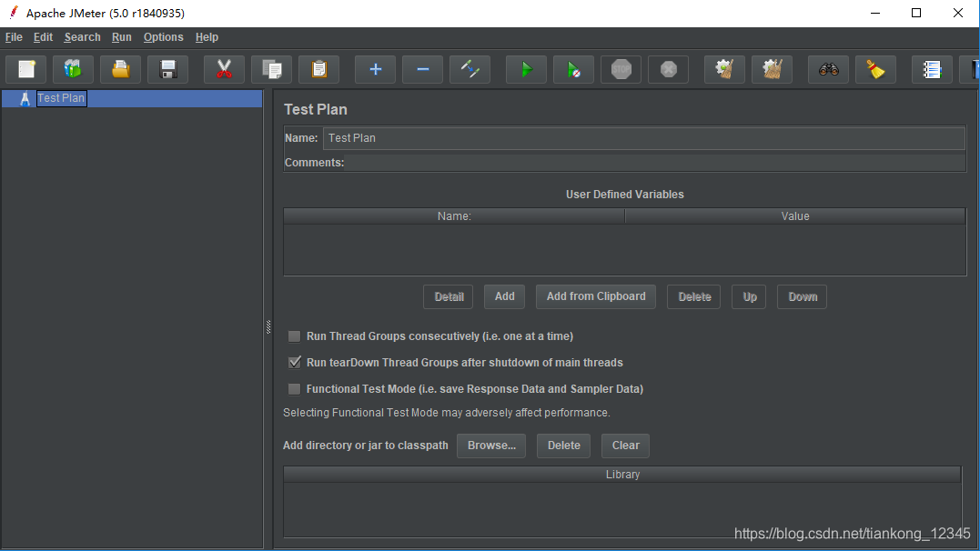Click the Stop test icon
Screen dimensions: 980x551
(x=621, y=69)
